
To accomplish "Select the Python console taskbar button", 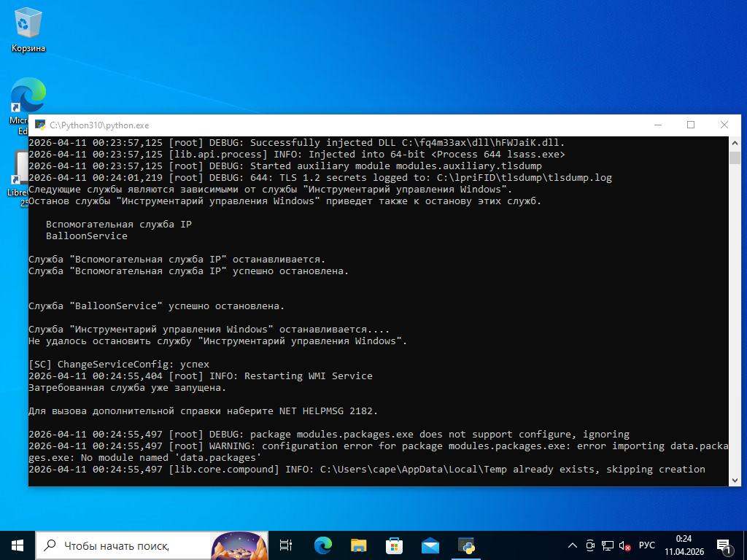I will [466, 545].
